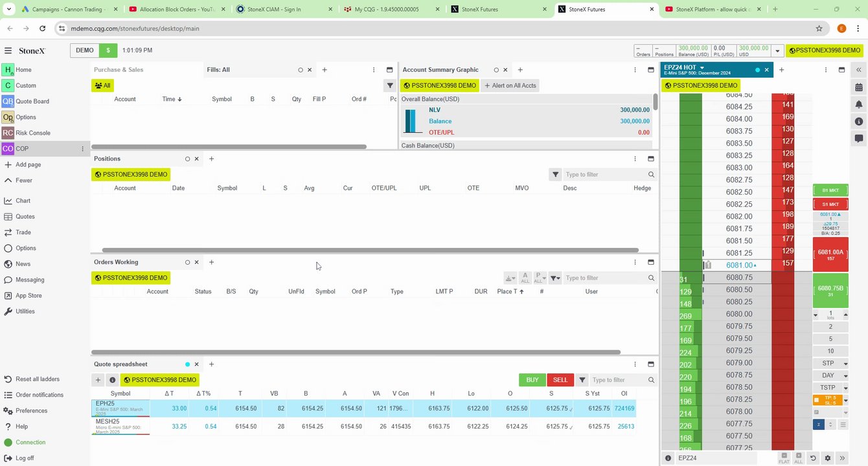Click the calendar icon in right rail
This screenshot has height=466, width=868.
pos(859,87)
